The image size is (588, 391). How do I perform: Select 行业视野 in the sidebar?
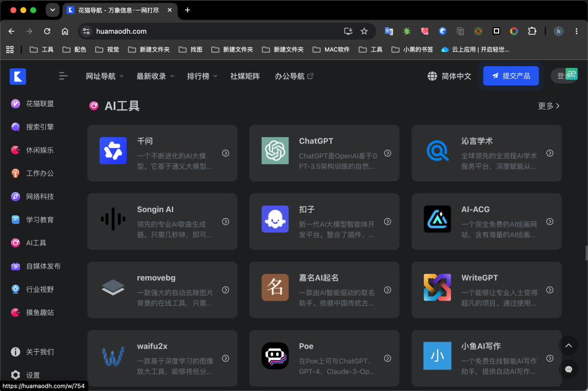coord(33,289)
